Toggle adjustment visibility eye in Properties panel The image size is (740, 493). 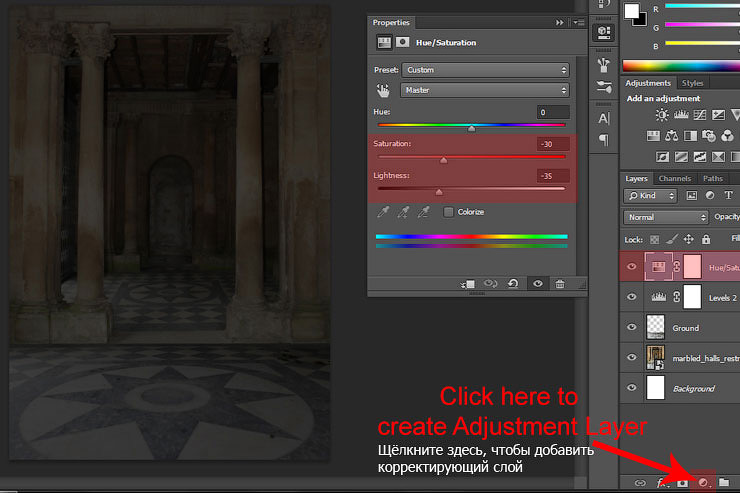click(x=537, y=284)
